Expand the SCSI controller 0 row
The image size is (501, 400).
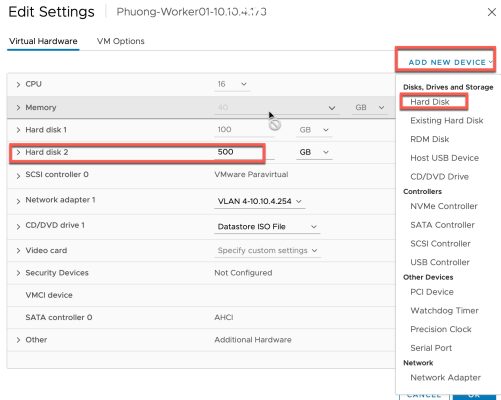tap(18, 175)
